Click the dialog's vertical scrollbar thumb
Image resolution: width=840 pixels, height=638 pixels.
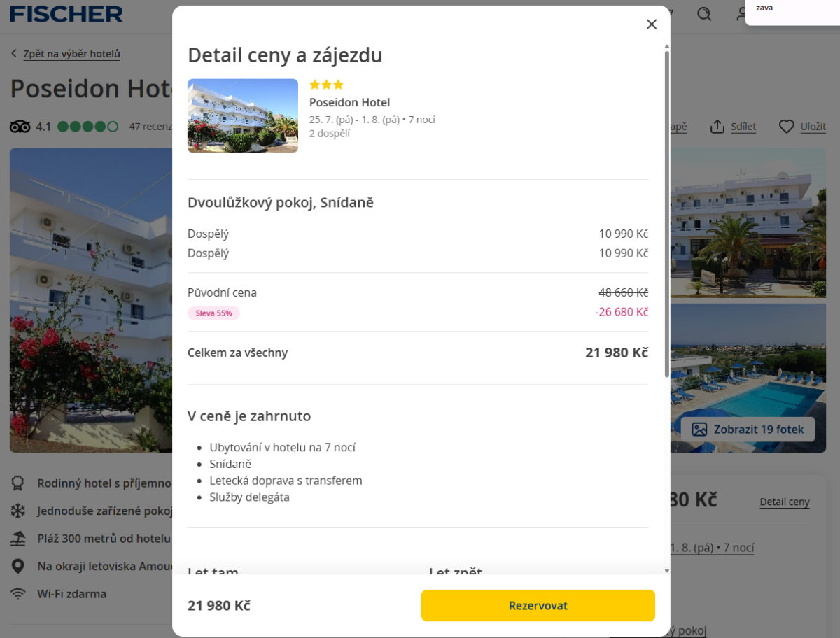point(666,210)
